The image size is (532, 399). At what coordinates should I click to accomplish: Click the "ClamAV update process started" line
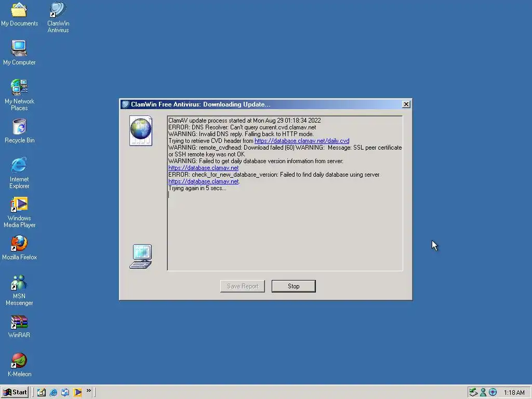tap(244, 121)
